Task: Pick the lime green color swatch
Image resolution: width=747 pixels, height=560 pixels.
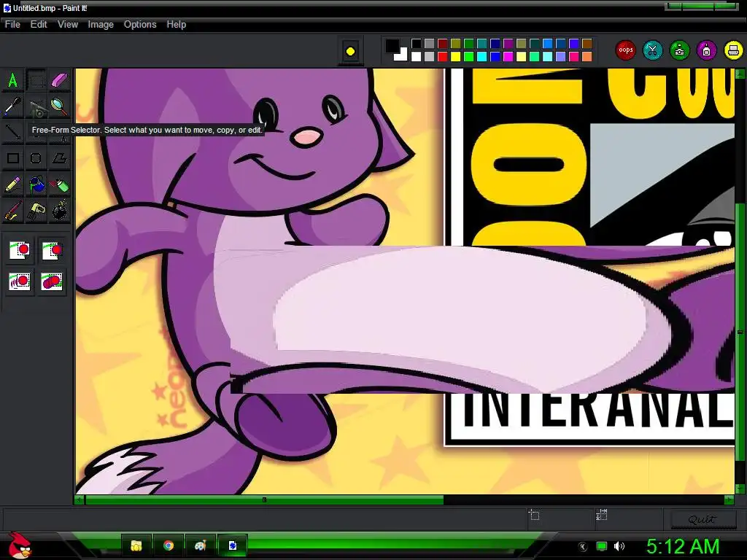Action: [x=469, y=57]
